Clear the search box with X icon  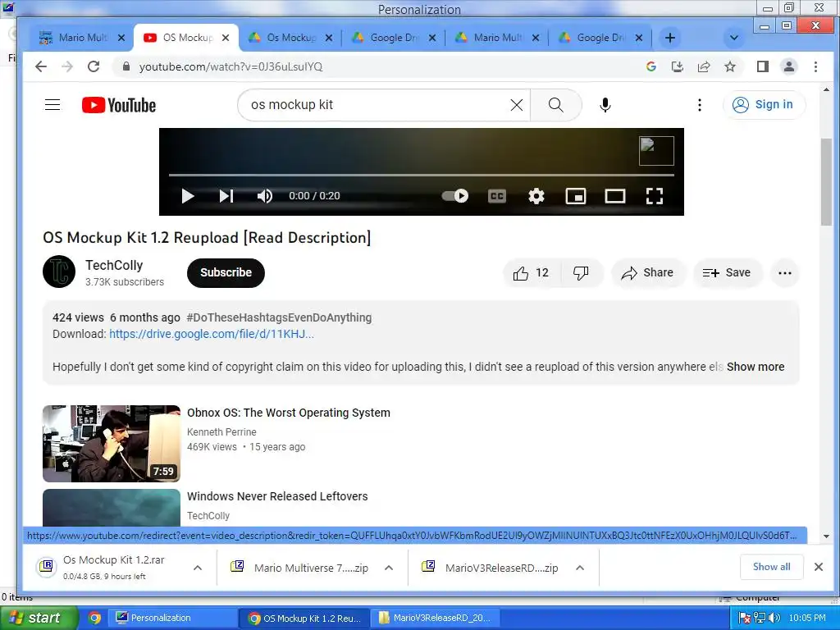coord(517,105)
